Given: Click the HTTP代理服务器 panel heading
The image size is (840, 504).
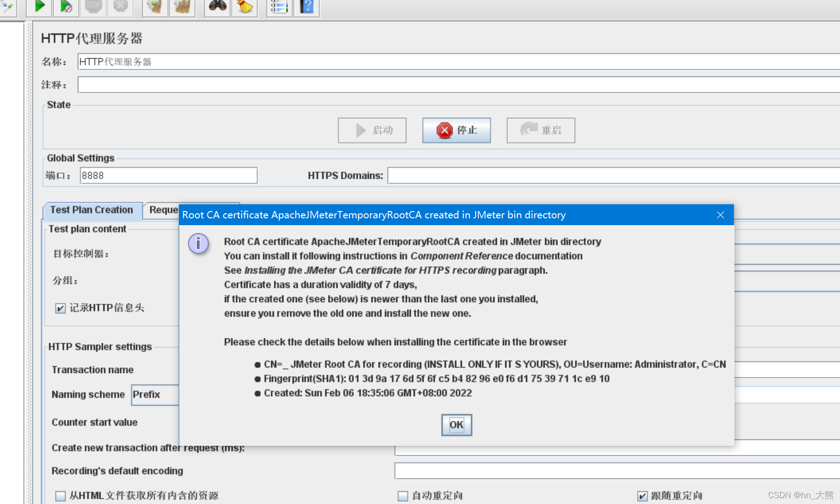Looking at the screenshot, I should coord(92,38).
